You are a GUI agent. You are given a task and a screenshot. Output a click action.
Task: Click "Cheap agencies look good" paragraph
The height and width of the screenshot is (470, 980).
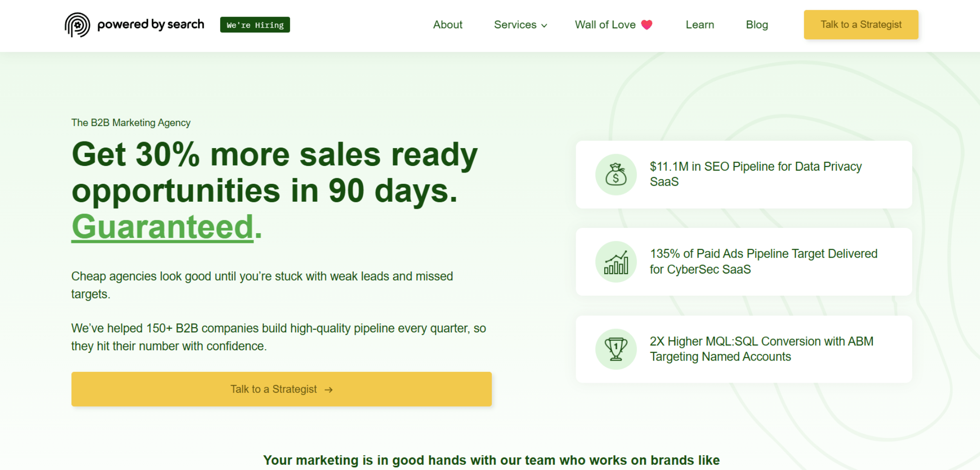(262, 285)
